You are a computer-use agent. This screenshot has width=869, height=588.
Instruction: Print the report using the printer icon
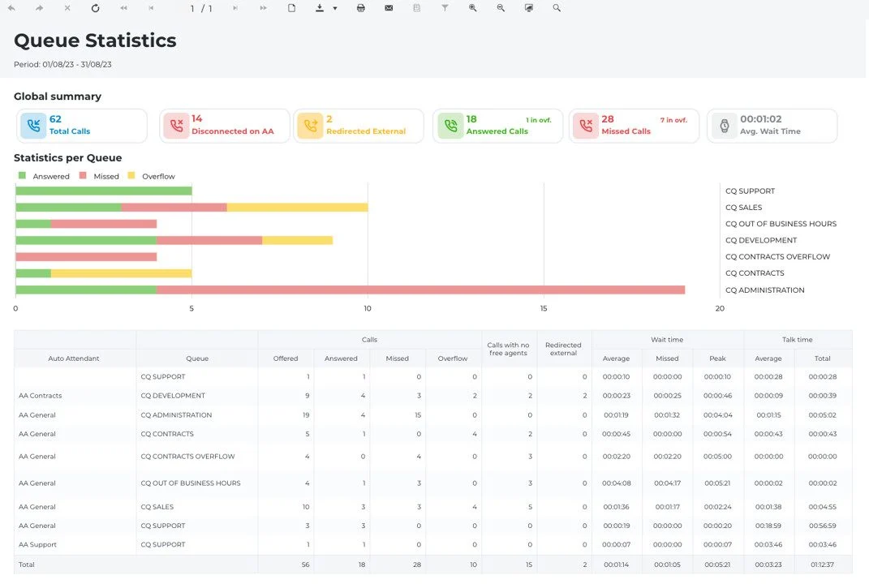361,8
